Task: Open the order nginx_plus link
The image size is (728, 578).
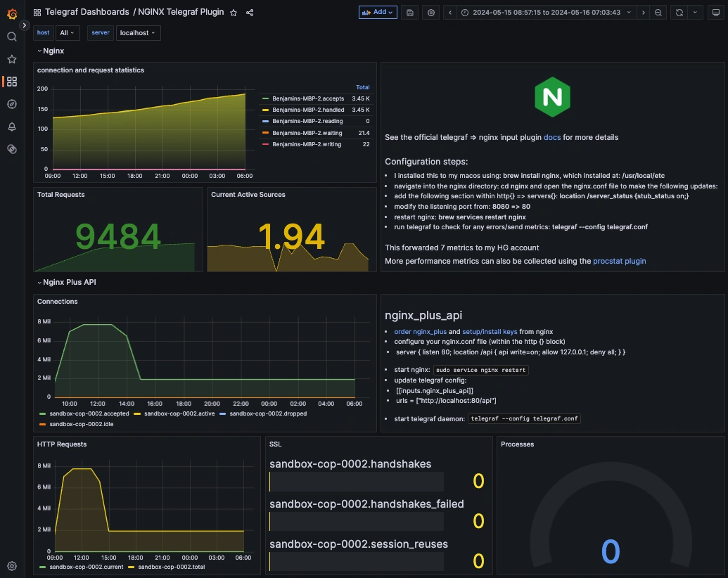Action: pos(420,332)
